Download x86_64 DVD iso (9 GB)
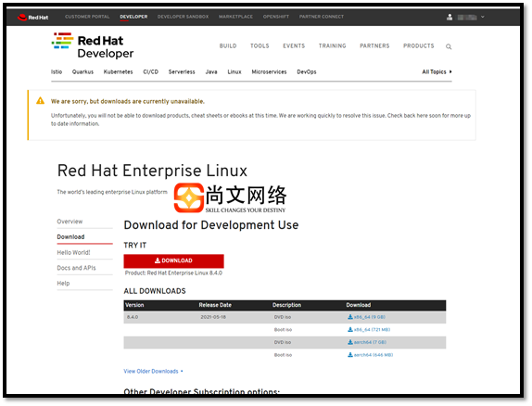This screenshot has width=532, height=406. (366, 317)
